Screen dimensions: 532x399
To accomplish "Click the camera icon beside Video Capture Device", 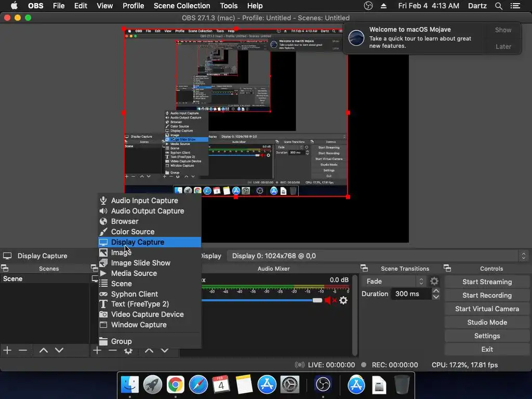I will click(x=103, y=314).
